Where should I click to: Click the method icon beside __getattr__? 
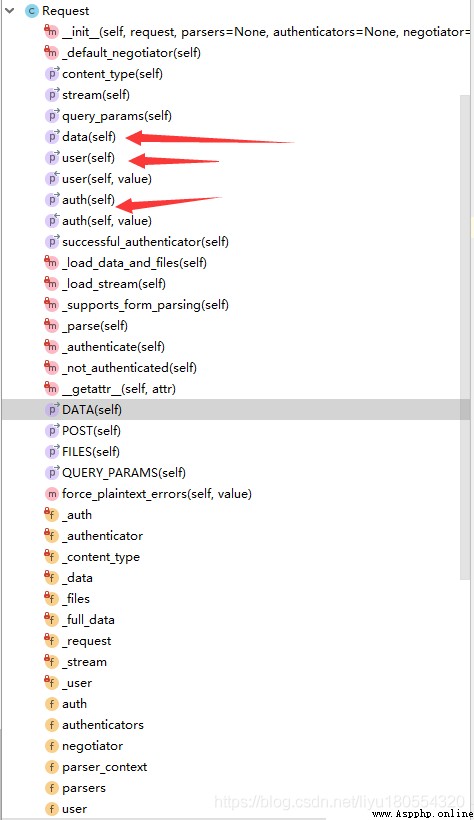(x=51, y=389)
